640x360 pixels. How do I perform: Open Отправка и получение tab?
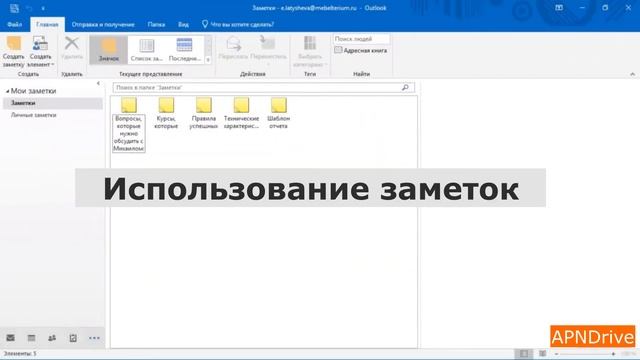[103, 24]
